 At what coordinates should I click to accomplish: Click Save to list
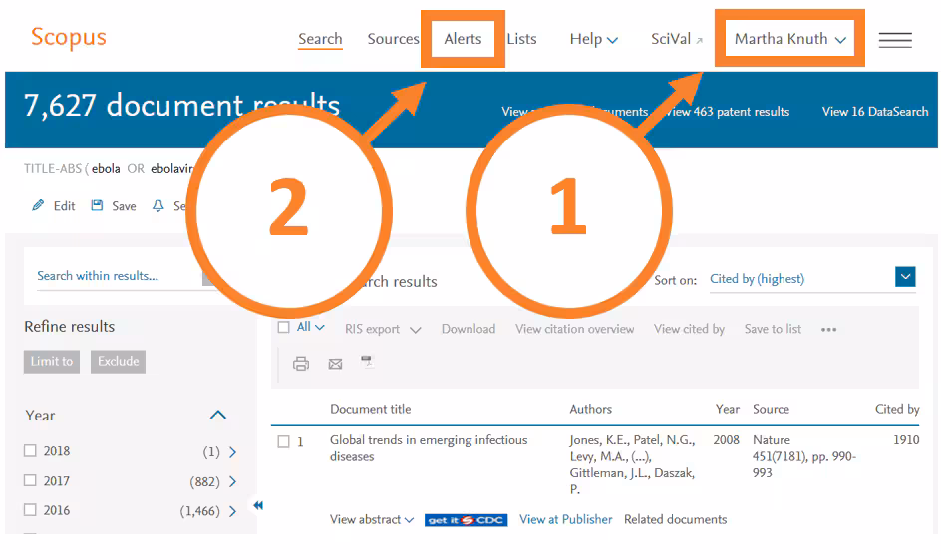coord(773,329)
